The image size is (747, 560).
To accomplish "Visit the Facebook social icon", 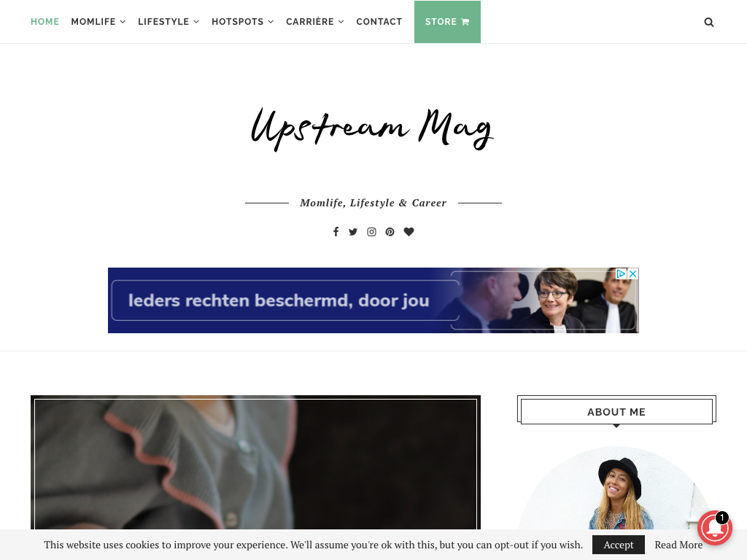I will [336, 232].
